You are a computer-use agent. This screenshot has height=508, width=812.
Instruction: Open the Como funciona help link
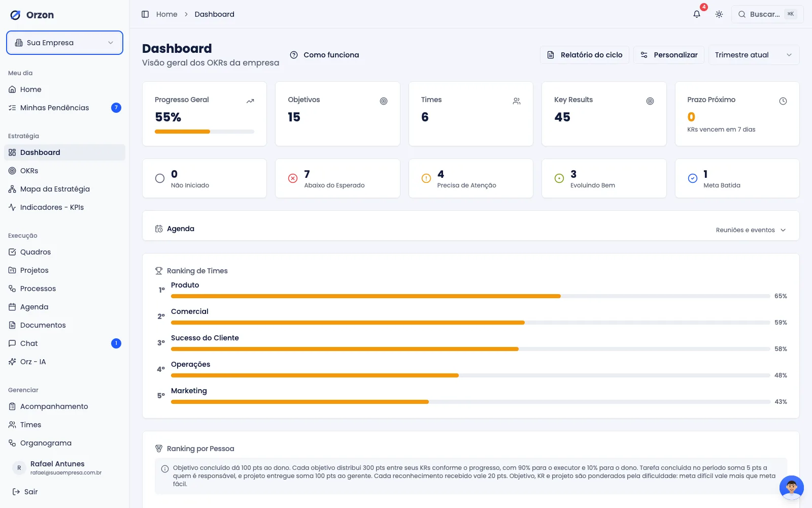324,55
